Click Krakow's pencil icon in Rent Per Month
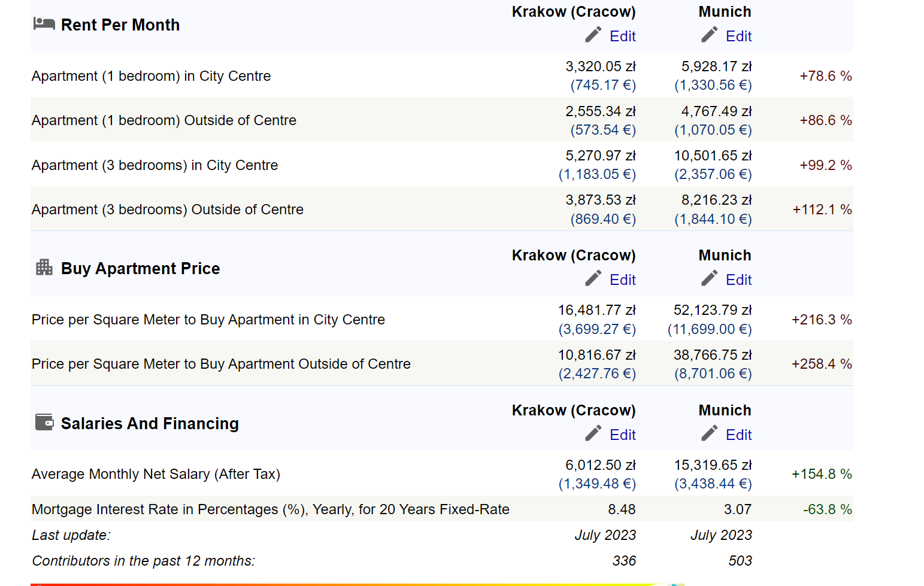This screenshot has width=924, height=586. pyautogui.click(x=593, y=35)
